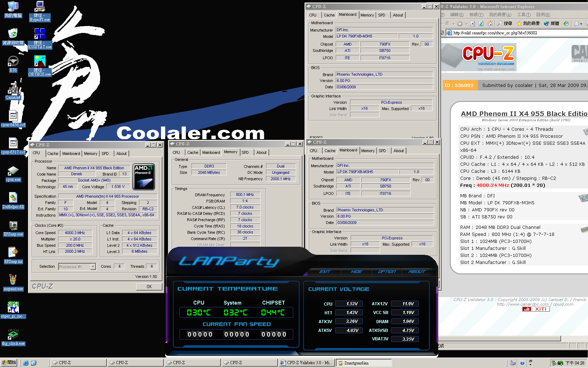The width and height of the screenshot is (588, 368).
Task: Open the dropdown arrow beside the Forward button
Action: 466,23
